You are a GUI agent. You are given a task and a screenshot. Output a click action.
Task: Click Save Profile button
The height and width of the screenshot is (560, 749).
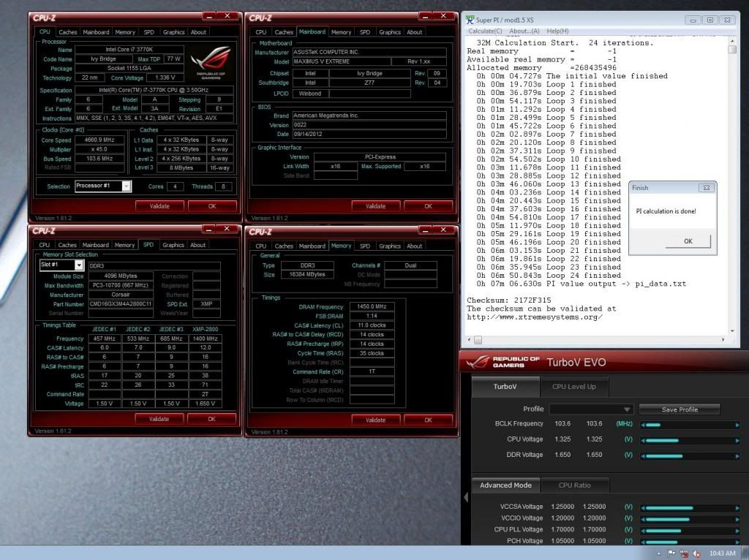point(680,409)
